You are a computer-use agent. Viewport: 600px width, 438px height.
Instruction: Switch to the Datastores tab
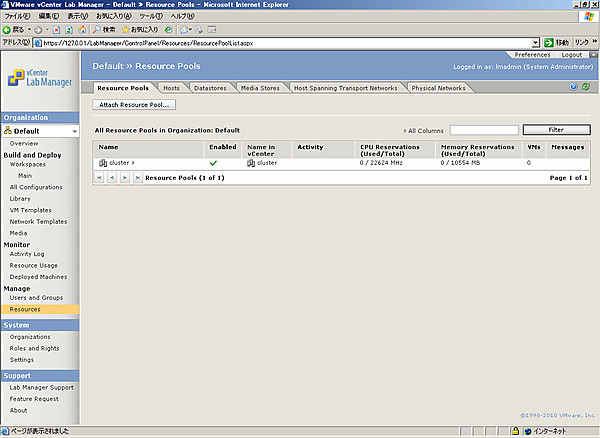coord(210,88)
